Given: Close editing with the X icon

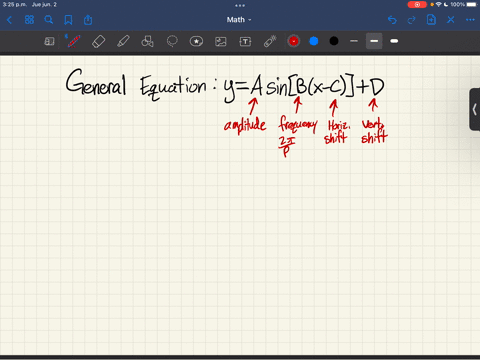Looking at the screenshot, I should click(451, 20).
